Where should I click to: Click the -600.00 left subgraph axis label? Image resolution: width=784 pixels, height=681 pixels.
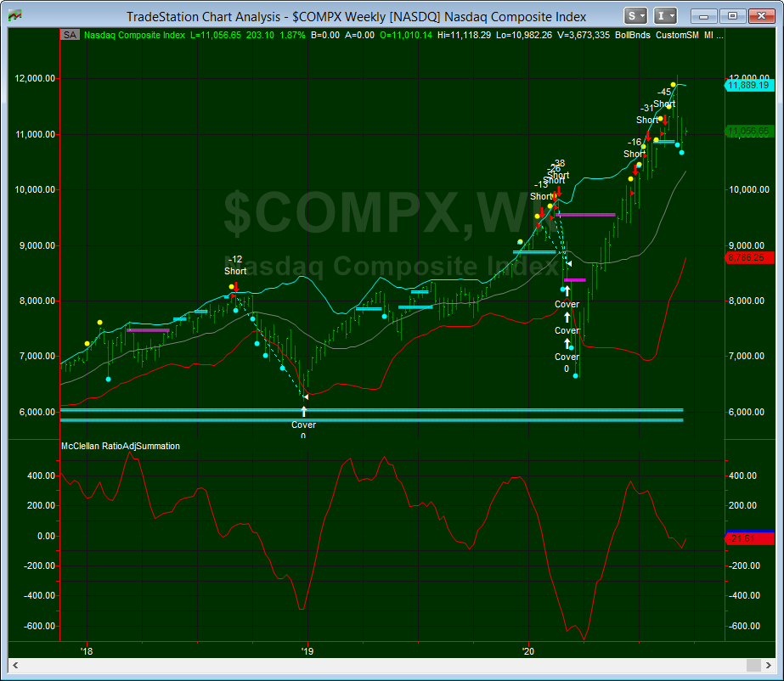click(39, 626)
